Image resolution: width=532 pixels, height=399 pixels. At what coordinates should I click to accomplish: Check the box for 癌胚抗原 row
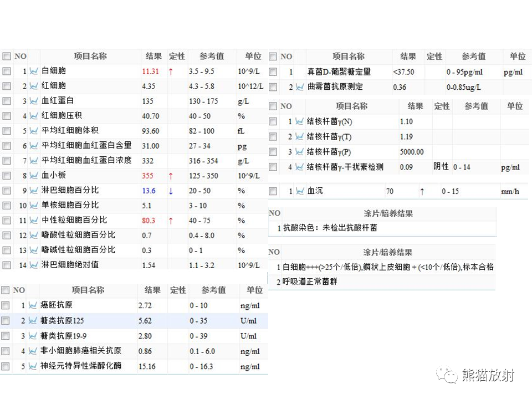(x=6, y=305)
